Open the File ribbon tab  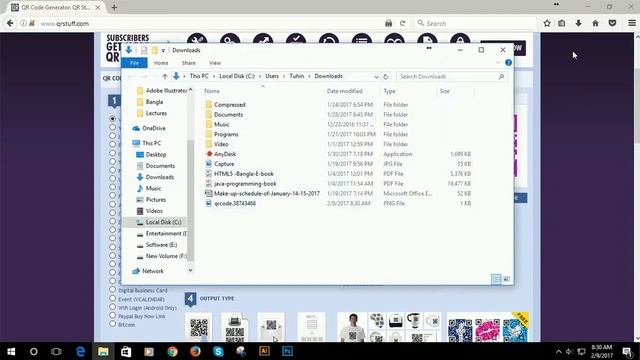[134, 63]
